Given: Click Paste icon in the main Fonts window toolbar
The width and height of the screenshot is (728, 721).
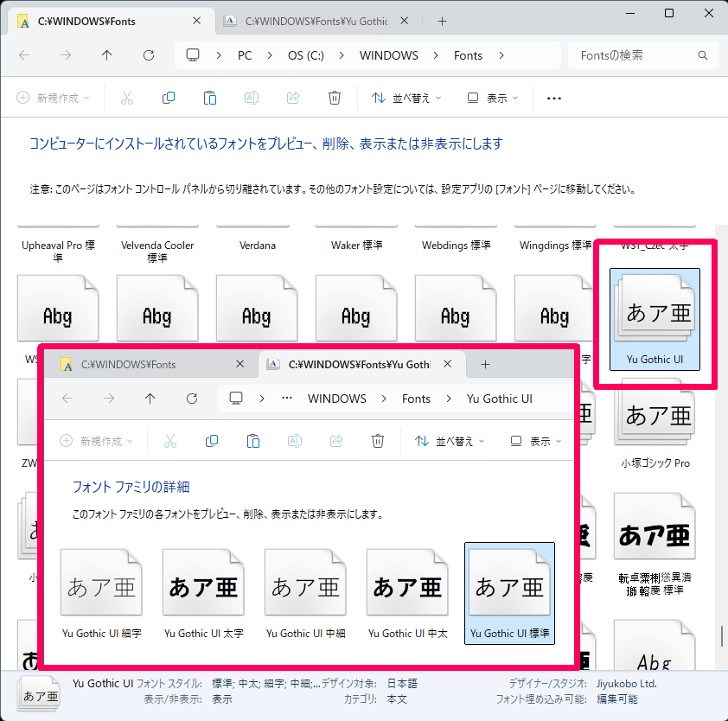Looking at the screenshot, I should [210, 98].
